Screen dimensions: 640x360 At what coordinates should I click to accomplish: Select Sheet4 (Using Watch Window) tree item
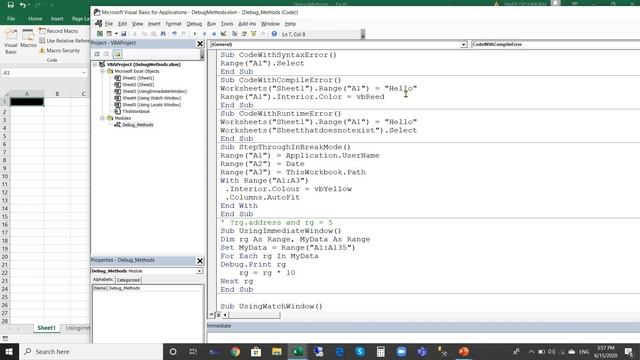151,98
